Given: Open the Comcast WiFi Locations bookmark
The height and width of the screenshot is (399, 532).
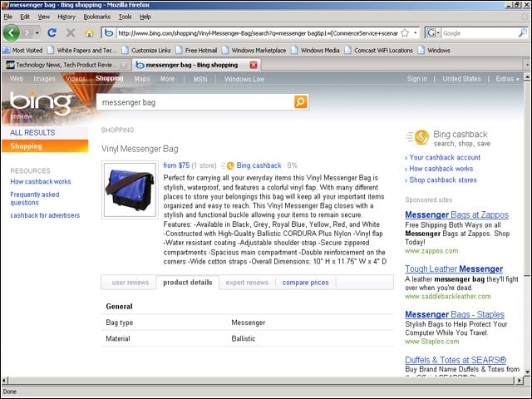Looking at the screenshot, I should click(379, 50).
